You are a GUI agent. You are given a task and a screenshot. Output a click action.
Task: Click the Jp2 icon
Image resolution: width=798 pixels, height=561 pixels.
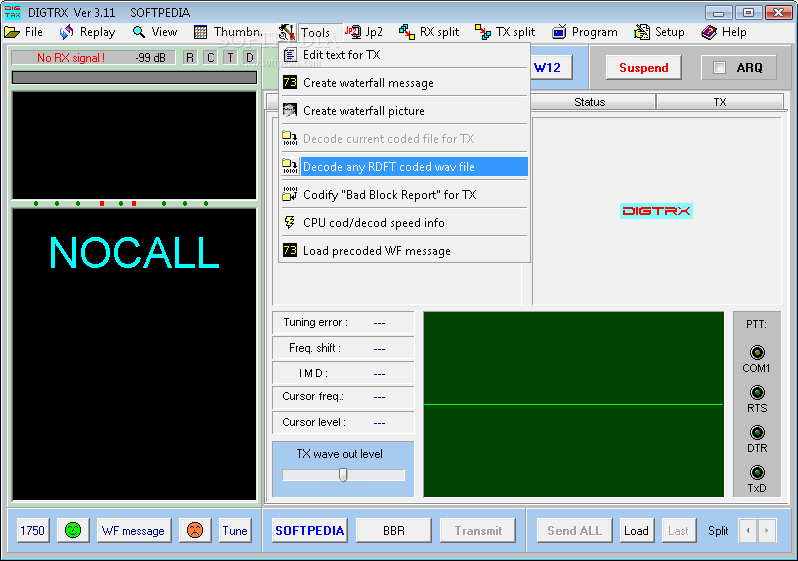(353, 32)
